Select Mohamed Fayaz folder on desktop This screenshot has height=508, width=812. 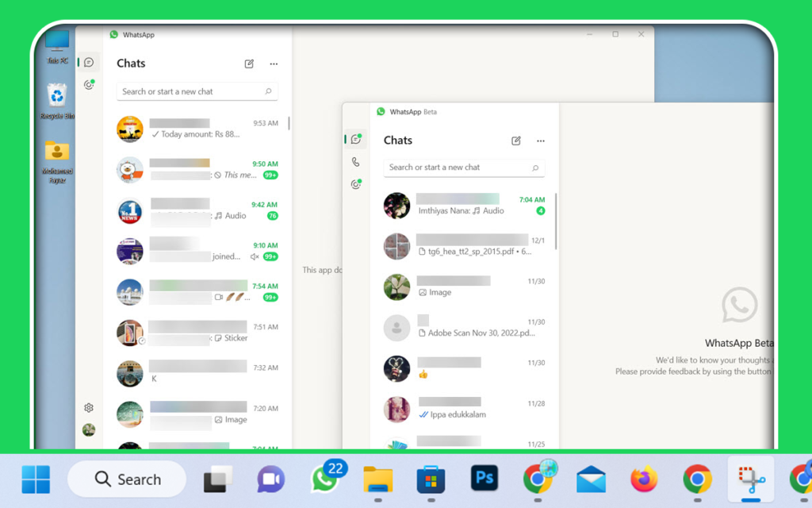click(57, 162)
